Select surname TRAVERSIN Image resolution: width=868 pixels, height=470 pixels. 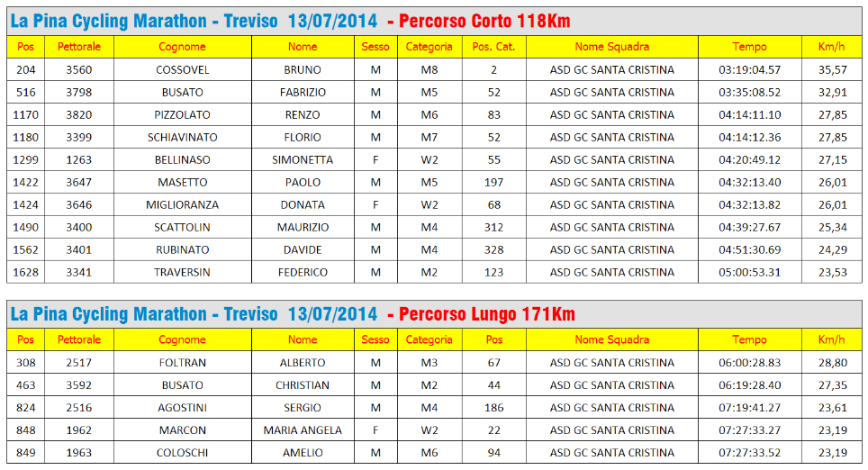click(x=182, y=273)
